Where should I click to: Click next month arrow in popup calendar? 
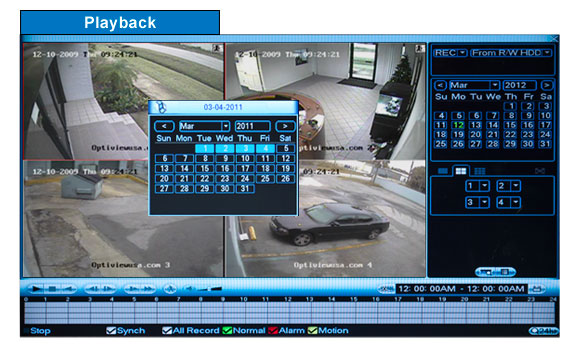point(285,126)
